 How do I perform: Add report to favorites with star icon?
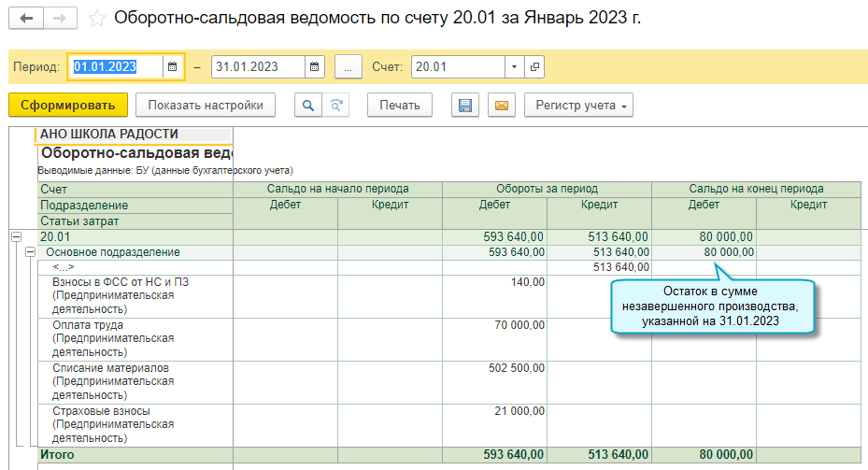97,19
